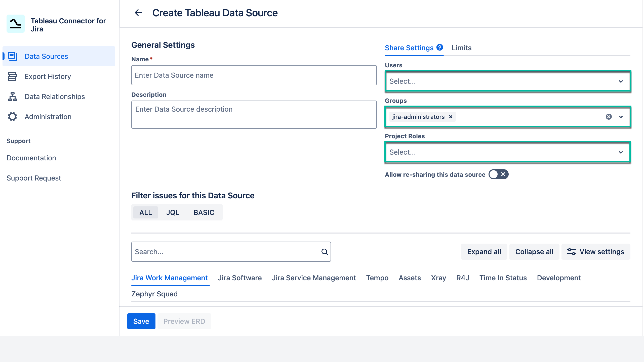This screenshot has width=644, height=362.
Task: Click the Administration gear icon
Action: (x=12, y=117)
